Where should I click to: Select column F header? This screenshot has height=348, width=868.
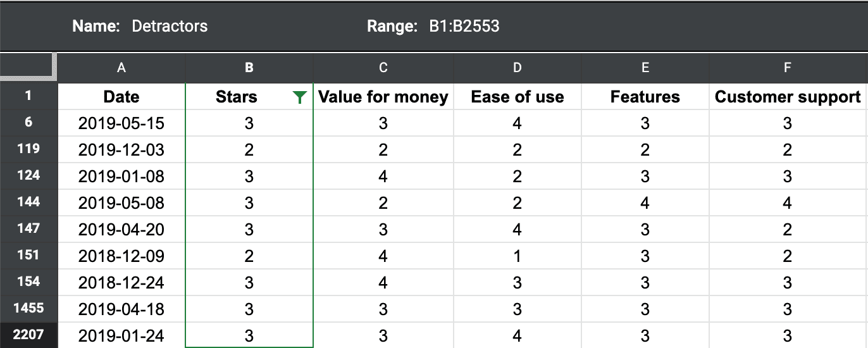click(x=788, y=68)
